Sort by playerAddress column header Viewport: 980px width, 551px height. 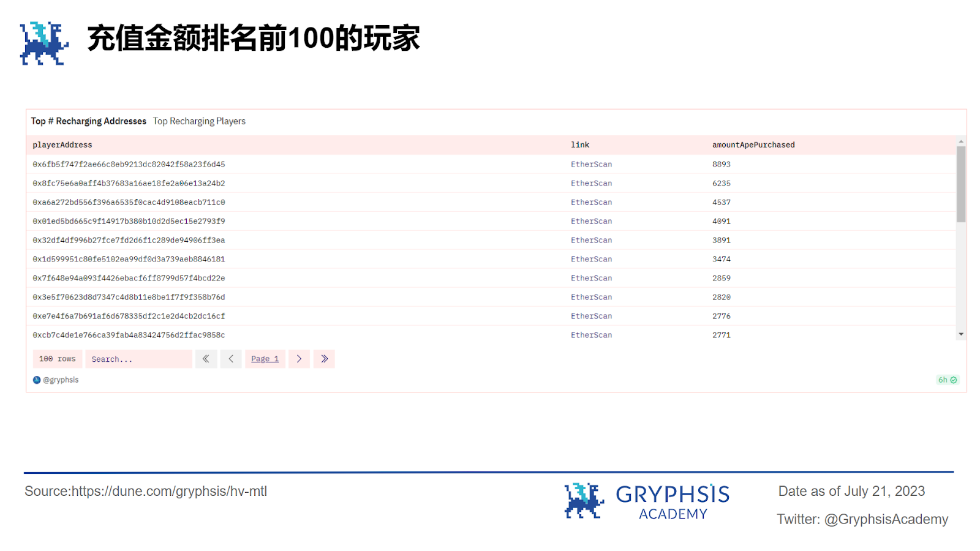(x=62, y=145)
